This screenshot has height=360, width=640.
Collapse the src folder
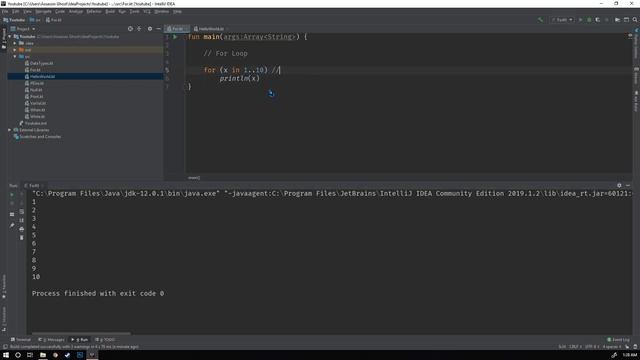15,56
